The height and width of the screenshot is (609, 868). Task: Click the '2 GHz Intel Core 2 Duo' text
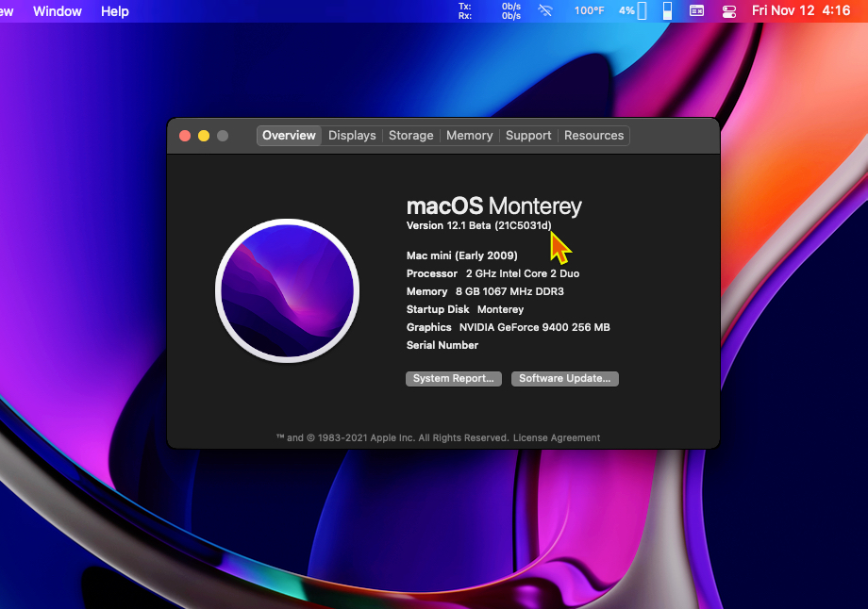tap(523, 273)
